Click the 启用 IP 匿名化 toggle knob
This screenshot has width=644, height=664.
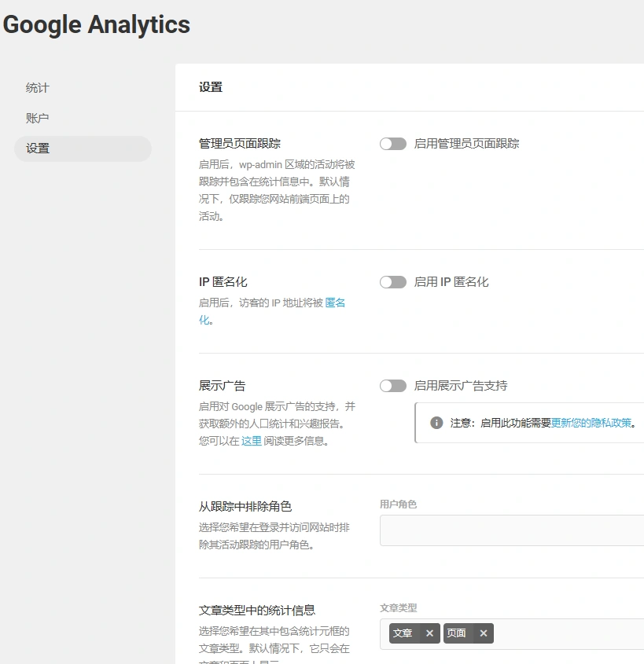coord(387,281)
